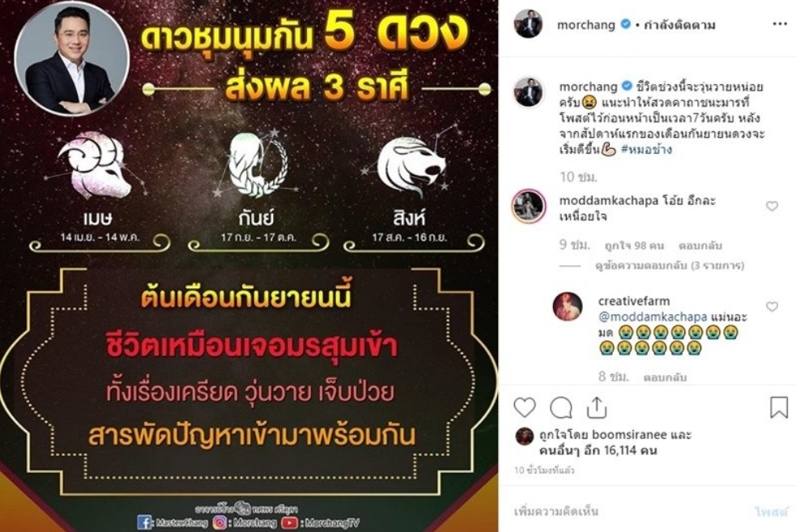Click the verified badge next to morchang

[x=625, y=24]
